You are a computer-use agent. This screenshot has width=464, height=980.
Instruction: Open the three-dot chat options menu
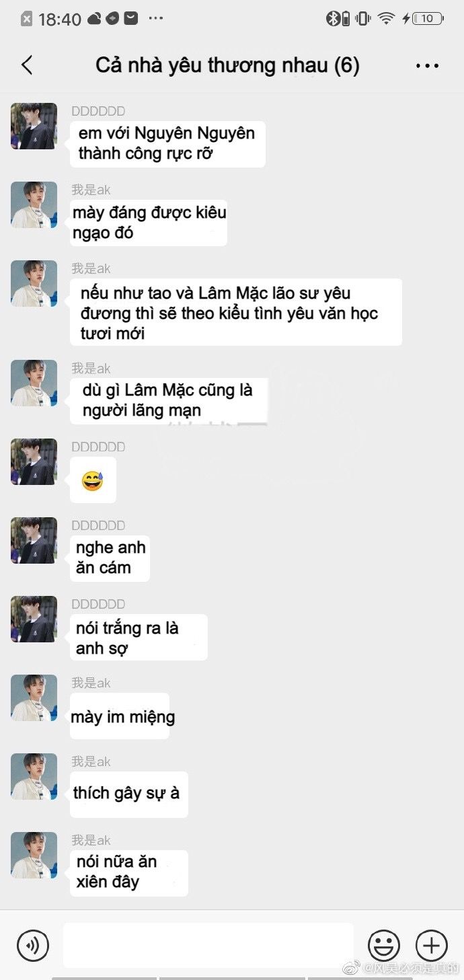[428, 66]
